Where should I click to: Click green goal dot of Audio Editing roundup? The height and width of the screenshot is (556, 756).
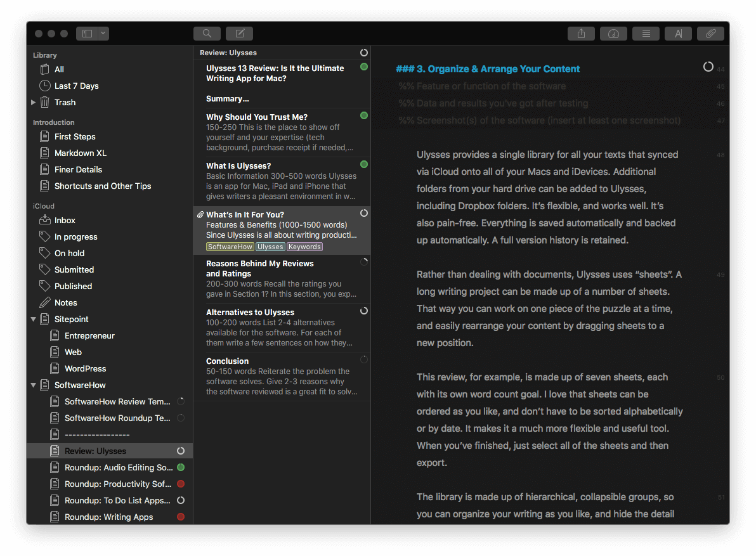181,467
